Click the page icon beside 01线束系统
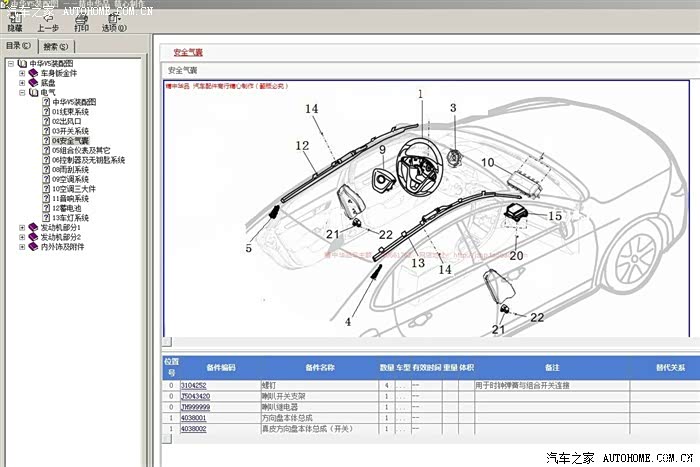 [x=45, y=112]
